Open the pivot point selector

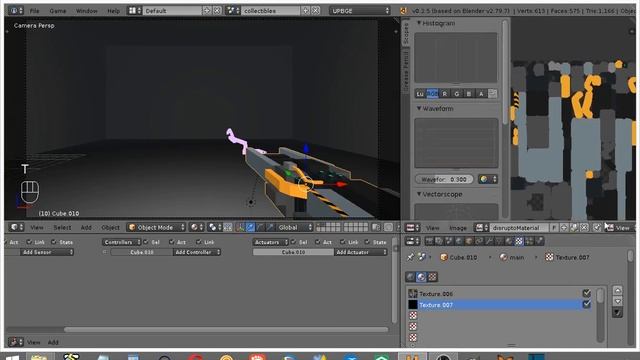[x=214, y=227]
